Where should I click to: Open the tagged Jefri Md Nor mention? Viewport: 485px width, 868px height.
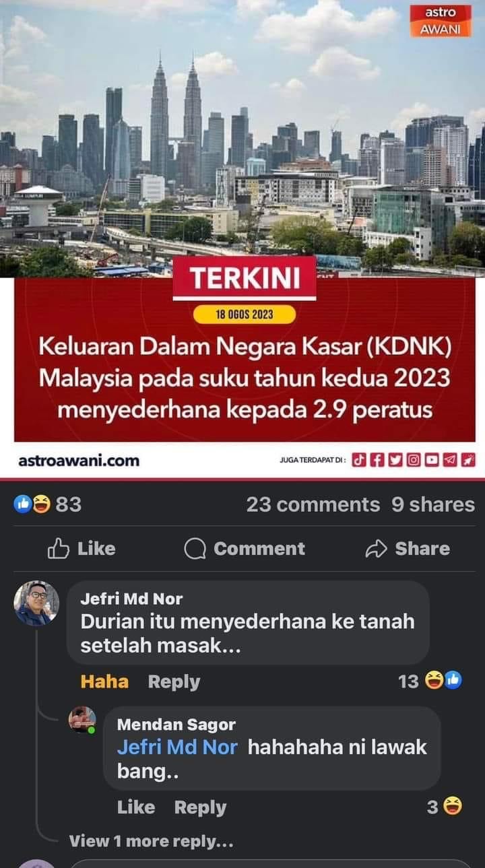pos(177,747)
